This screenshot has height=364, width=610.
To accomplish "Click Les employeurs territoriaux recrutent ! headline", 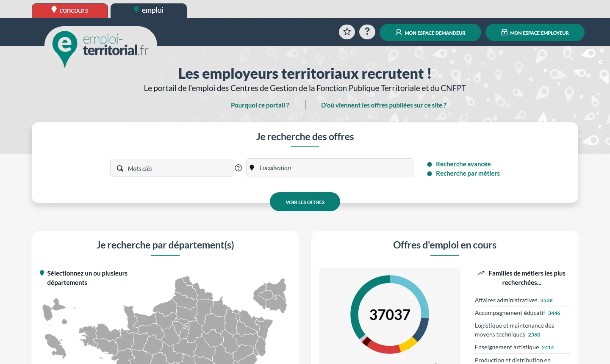I will pyautogui.click(x=305, y=74).
